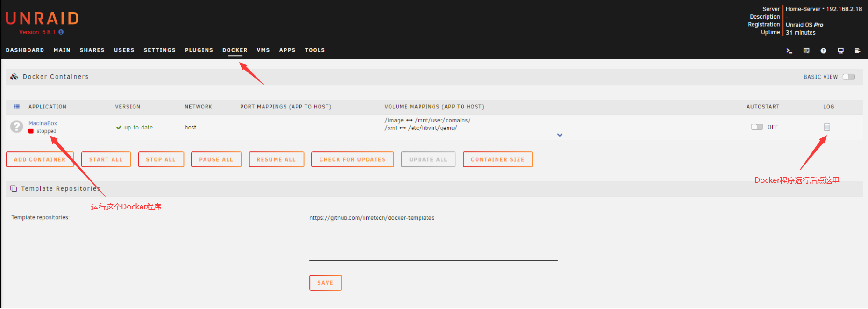Image resolution: width=868 pixels, height=309 pixels.
Task: Toggle the Basic View switch
Action: 848,77
